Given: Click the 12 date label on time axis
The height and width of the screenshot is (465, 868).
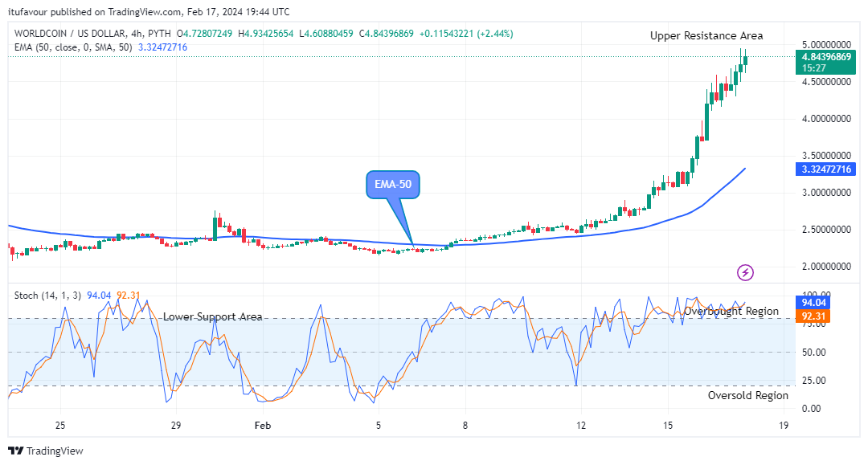Looking at the screenshot, I should 581,426.
